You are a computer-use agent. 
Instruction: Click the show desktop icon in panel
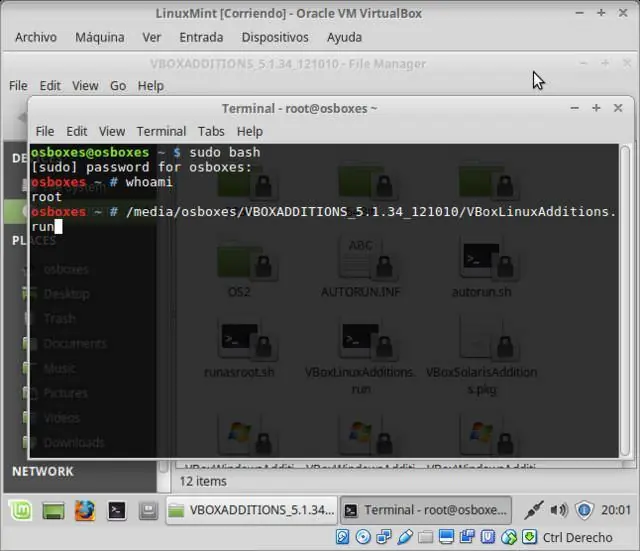tap(53, 511)
